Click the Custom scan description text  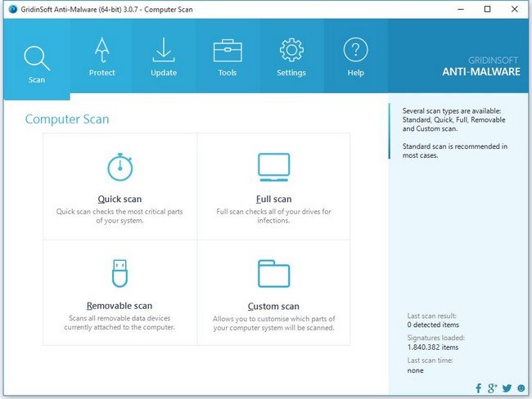pos(274,324)
